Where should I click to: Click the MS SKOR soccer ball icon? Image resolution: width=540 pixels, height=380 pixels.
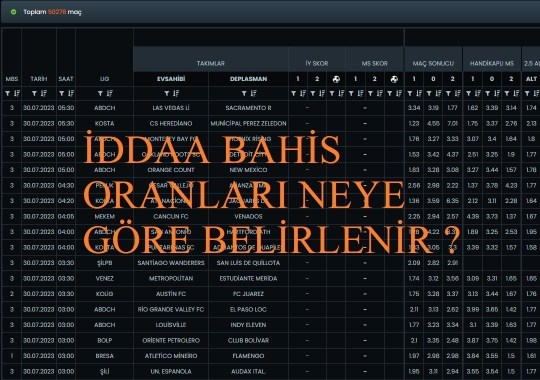(394, 79)
